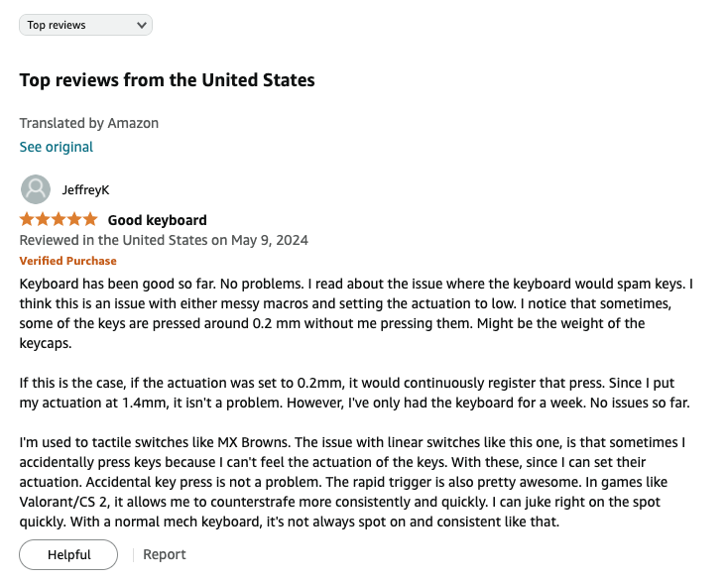Mark the review as Helpful

[x=68, y=555]
